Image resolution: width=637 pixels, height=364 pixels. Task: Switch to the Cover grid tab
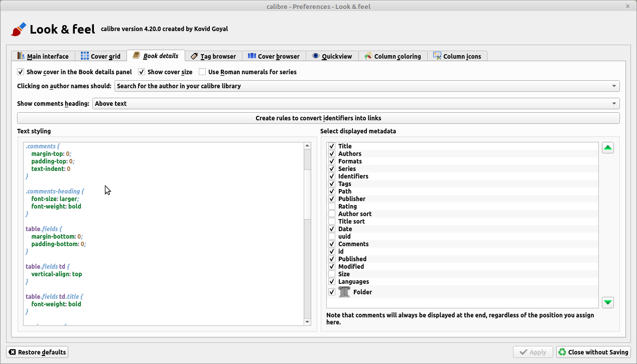coord(100,56)
